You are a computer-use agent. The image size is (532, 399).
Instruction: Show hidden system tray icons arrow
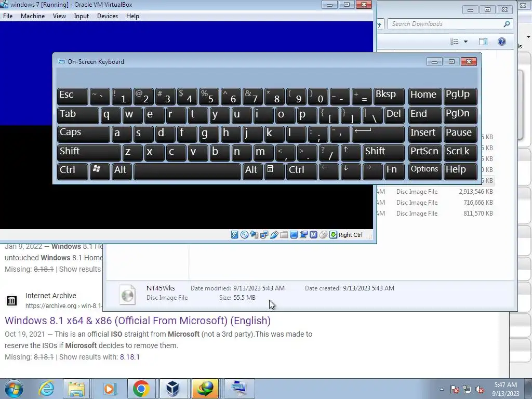point(442,389)
